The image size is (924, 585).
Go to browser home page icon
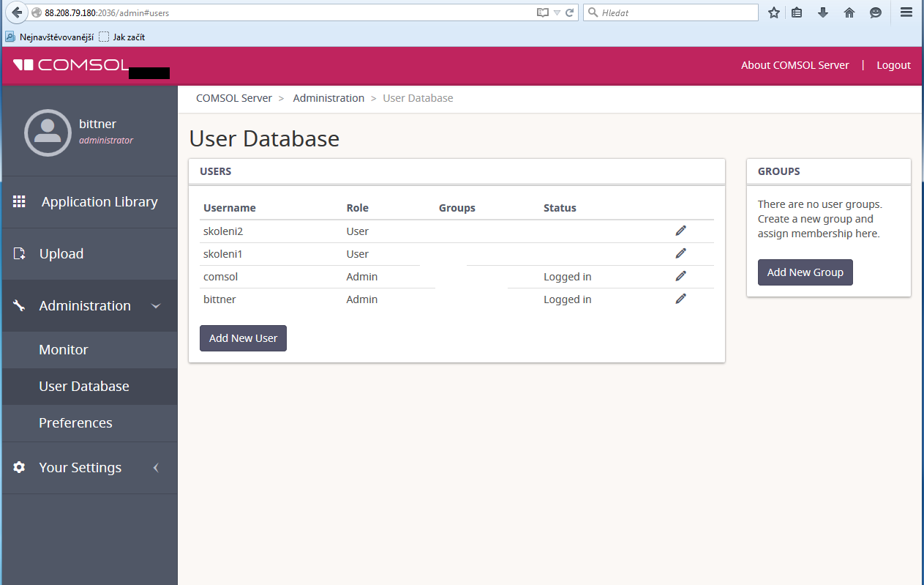click(849, 12)
